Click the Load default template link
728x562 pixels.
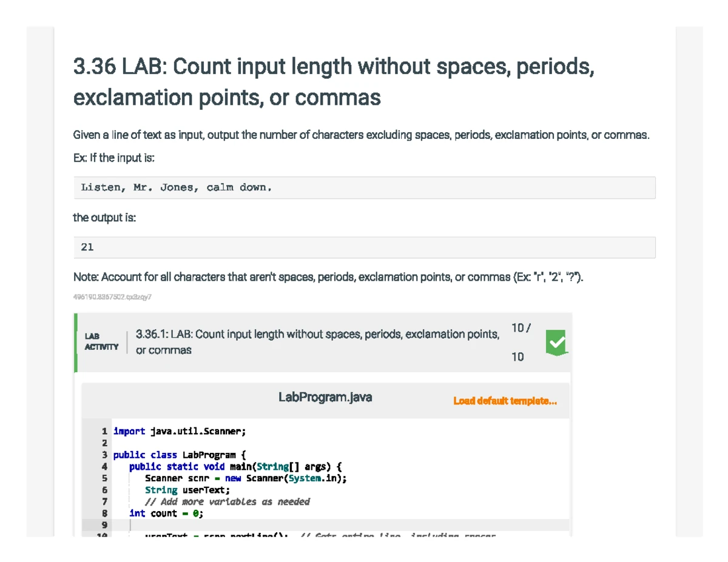pos(505,401)
